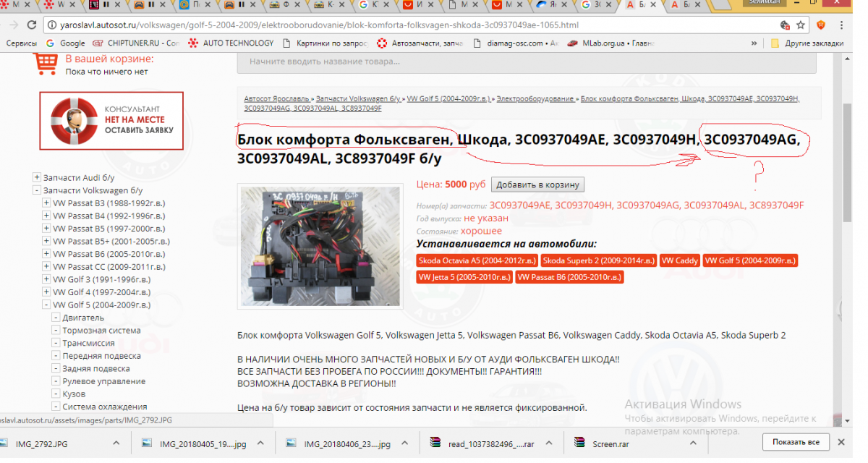Open options arrow for Screen.rar download
868x463 pixels.
coord(693,443)
